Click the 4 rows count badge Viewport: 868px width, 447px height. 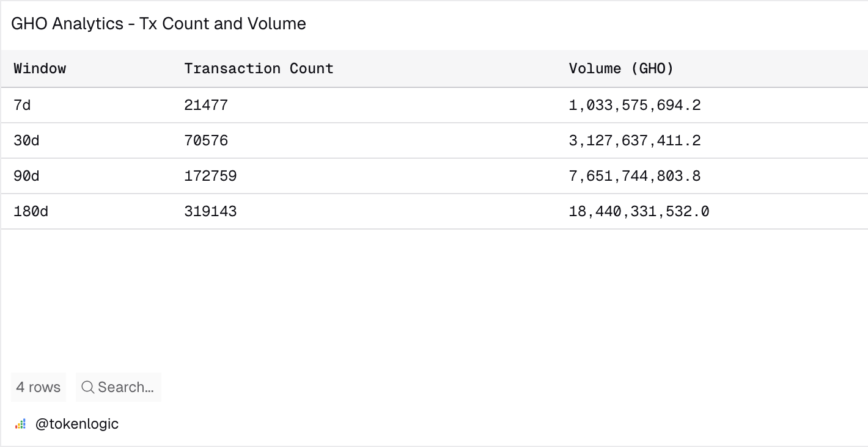coord(38,387)
